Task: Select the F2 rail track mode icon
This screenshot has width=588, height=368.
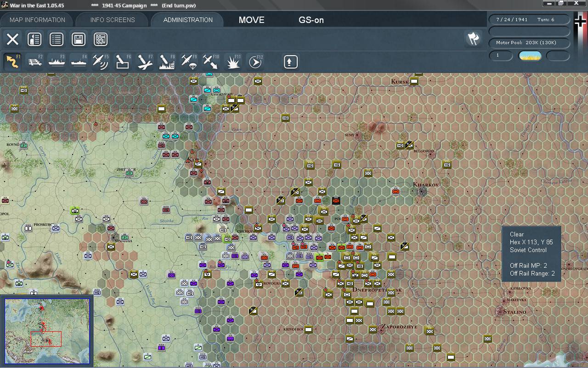Action: pyautogui.click(x=35, y=62)
